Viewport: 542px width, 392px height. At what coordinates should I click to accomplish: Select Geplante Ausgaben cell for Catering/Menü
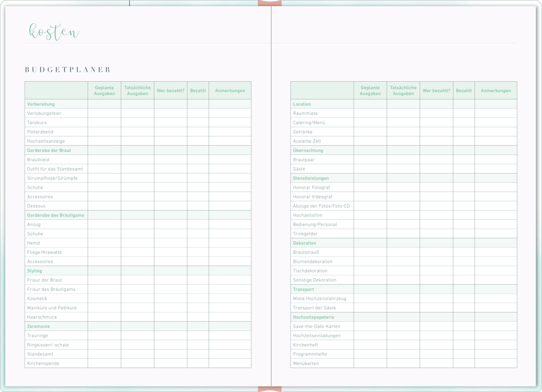[x=370, y=123]
